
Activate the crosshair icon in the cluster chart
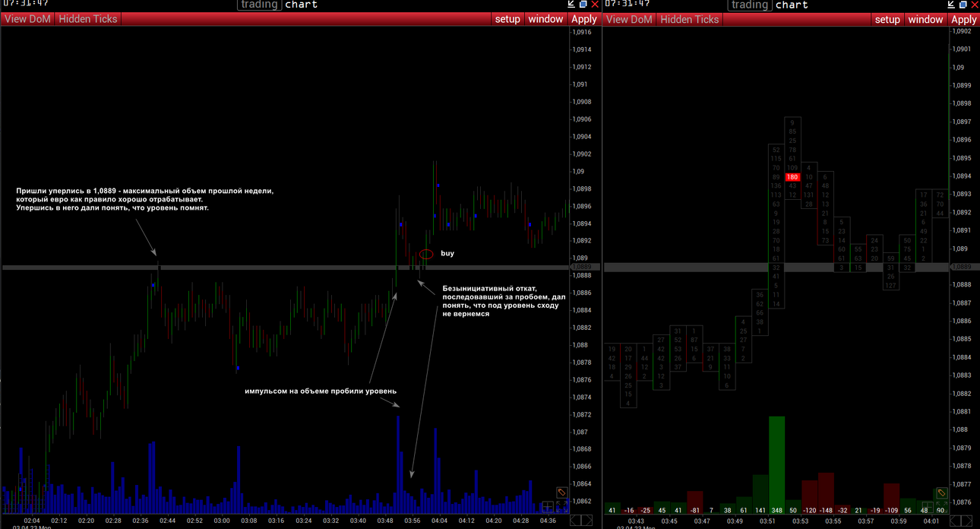coord(927,507)
